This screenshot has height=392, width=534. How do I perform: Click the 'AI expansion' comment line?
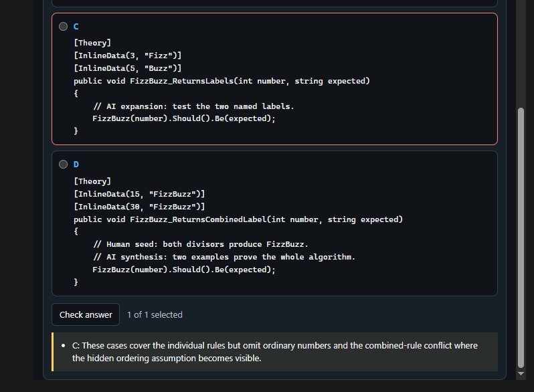pyautogui.click(x=193, y=106)
